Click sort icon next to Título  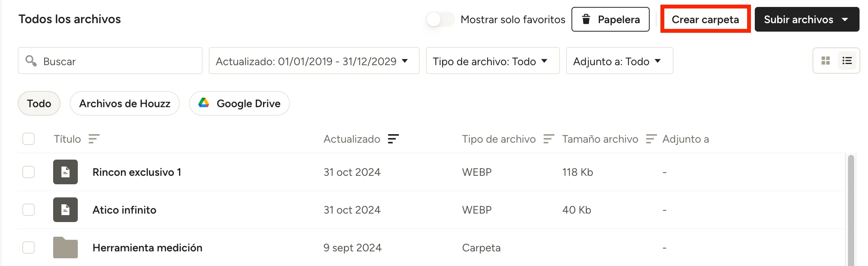pos(94,139)
